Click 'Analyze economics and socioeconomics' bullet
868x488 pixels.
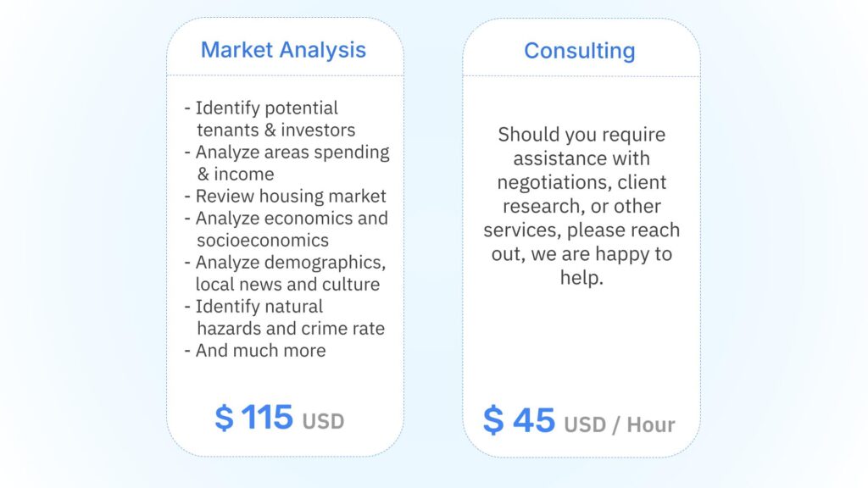coord(287,229)
